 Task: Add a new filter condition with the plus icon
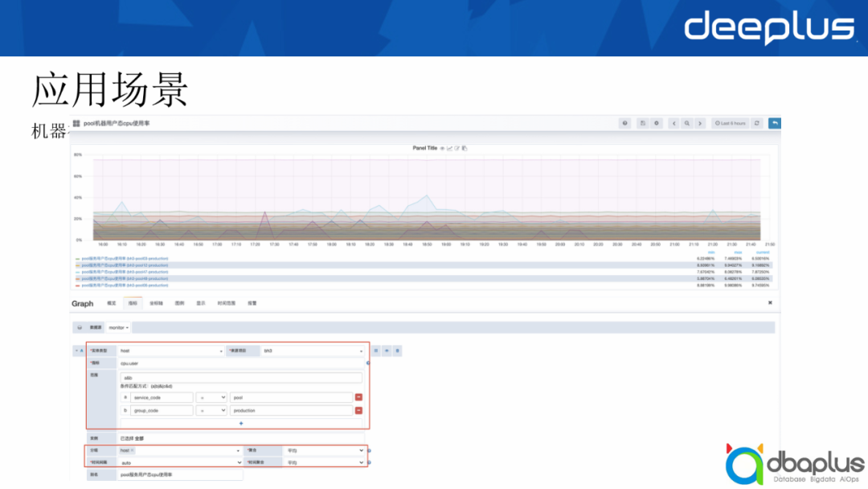click(x=241, y=424)
